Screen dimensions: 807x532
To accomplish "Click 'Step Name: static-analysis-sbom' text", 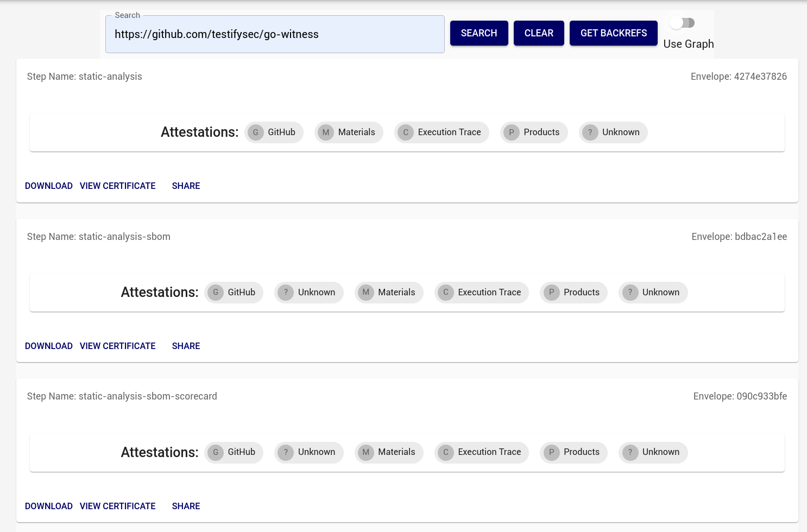I will point(99,237).
